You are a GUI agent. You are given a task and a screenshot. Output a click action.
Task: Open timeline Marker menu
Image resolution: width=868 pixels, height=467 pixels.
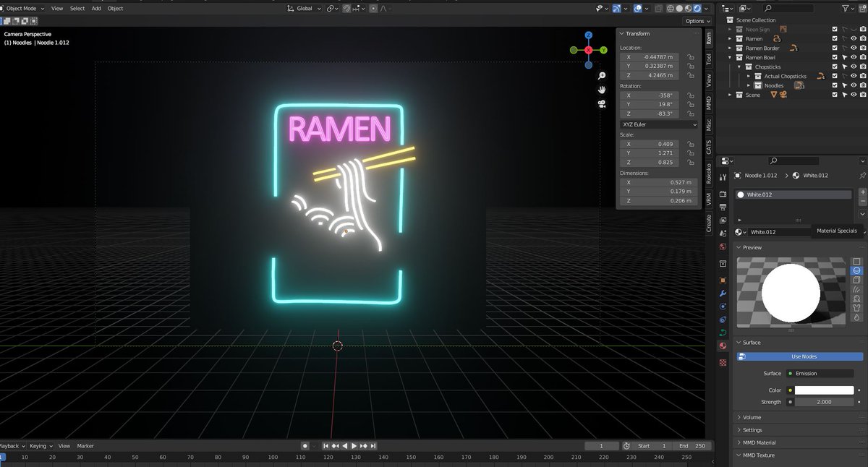pyautogui.click(x=85, y=446)
